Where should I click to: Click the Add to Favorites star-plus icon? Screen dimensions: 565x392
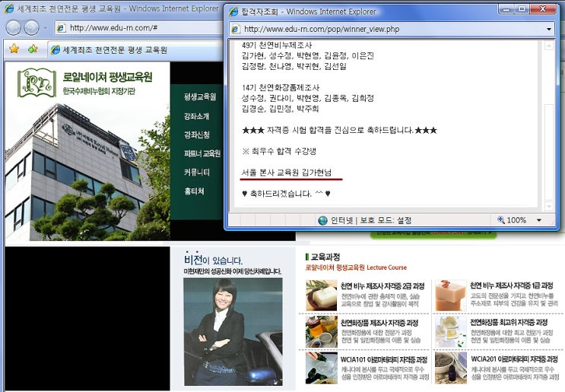[x=33, y=49]
